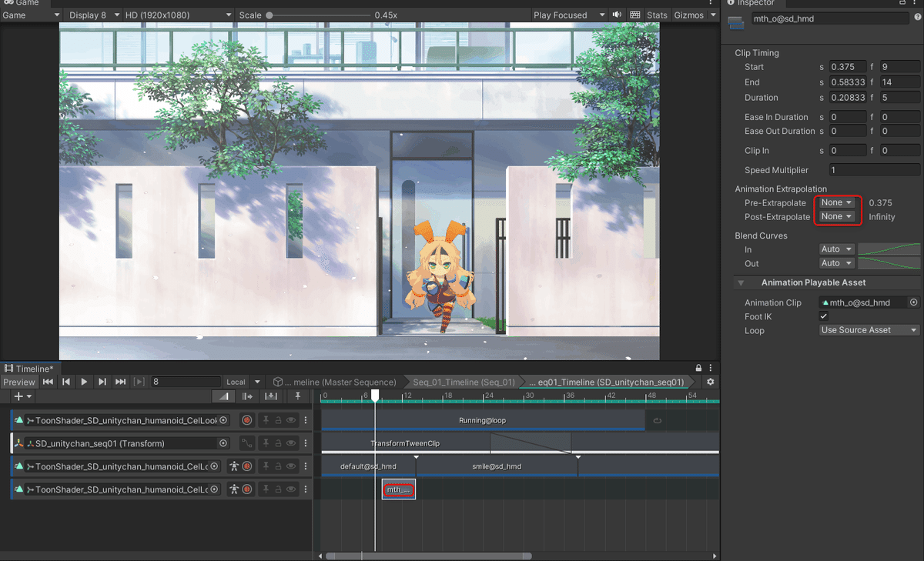Open options for the default@sd_hmd track
Image resolution: width=924 pixels, height=561 pixels.
point(306,466)
